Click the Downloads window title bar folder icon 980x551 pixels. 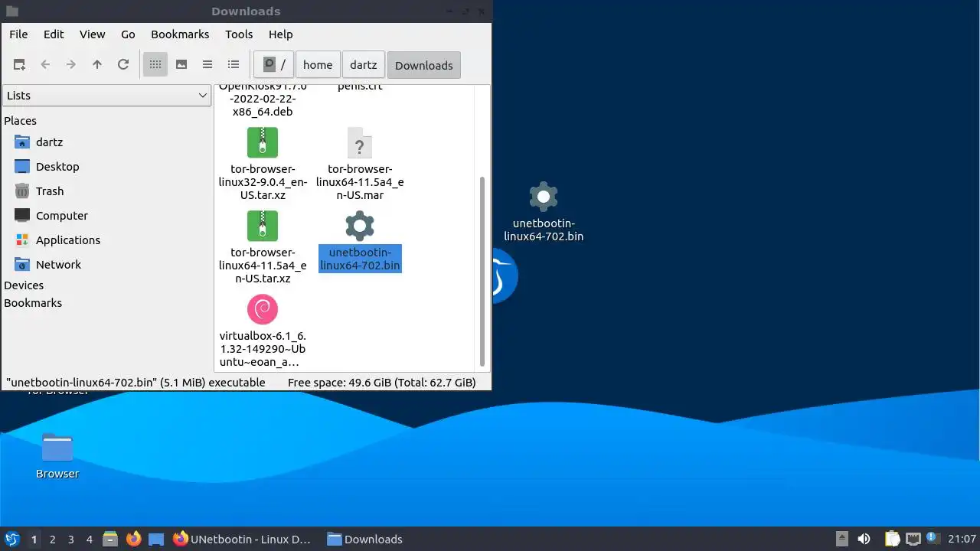coord(12,11)
